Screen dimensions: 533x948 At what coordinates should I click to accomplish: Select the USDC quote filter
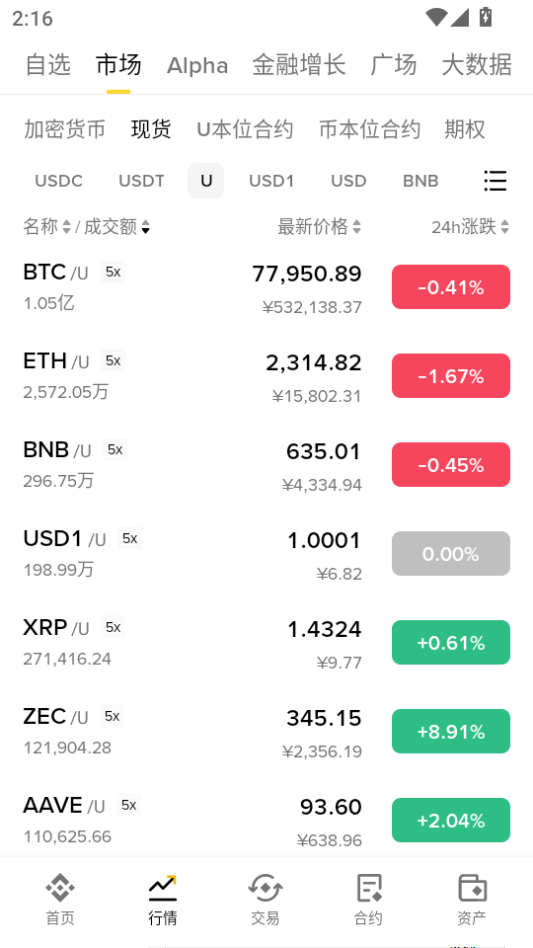point(59,181)
